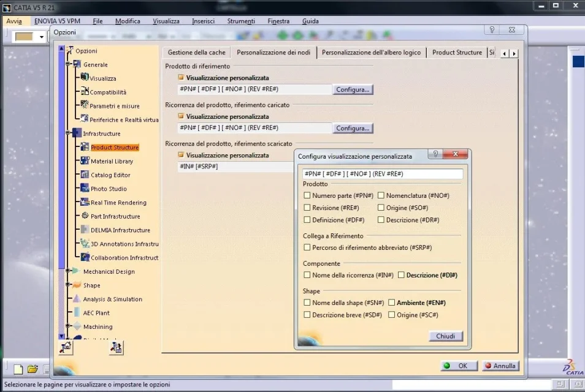Click DELMIA Infrastructure icon
The image size is (585, 392).
85,230
